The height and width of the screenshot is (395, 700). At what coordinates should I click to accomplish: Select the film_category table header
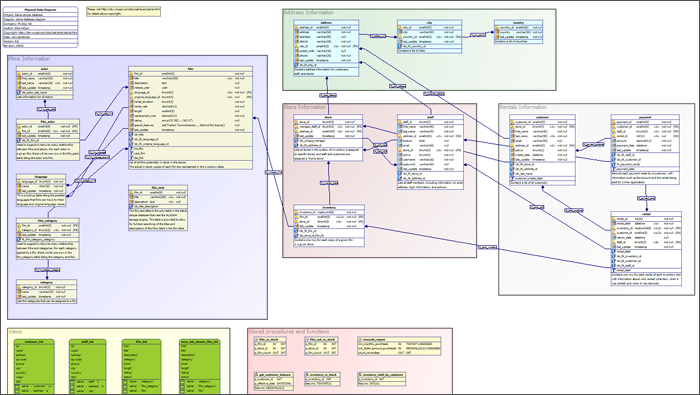[48, 221]
